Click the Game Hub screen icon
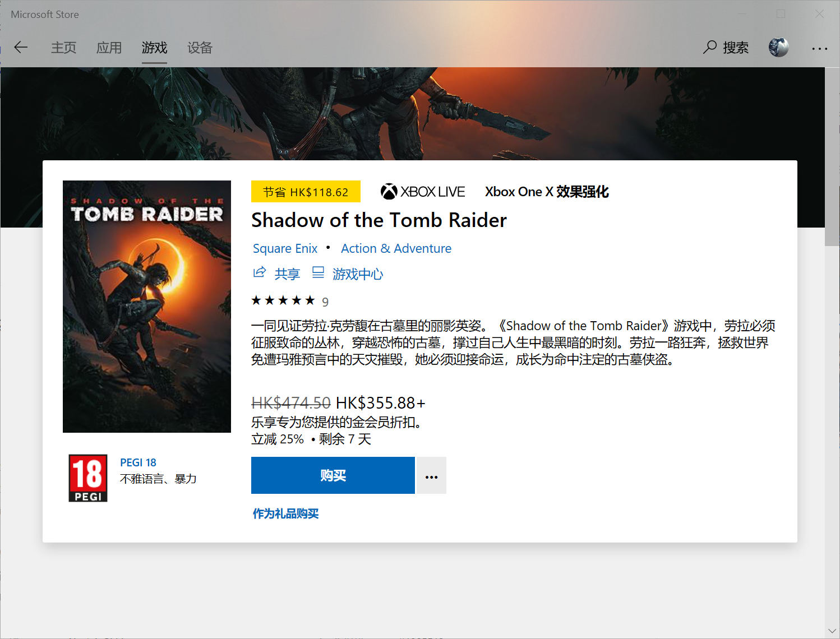The width and height of the screenshot is (840, 639). pyautogui.click(x=318, y=273)
